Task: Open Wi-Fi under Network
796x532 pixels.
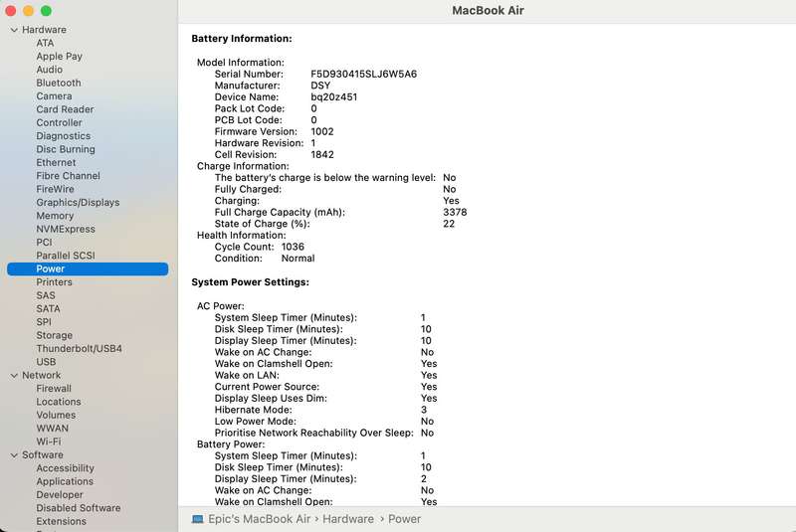Action: [49, 442]
